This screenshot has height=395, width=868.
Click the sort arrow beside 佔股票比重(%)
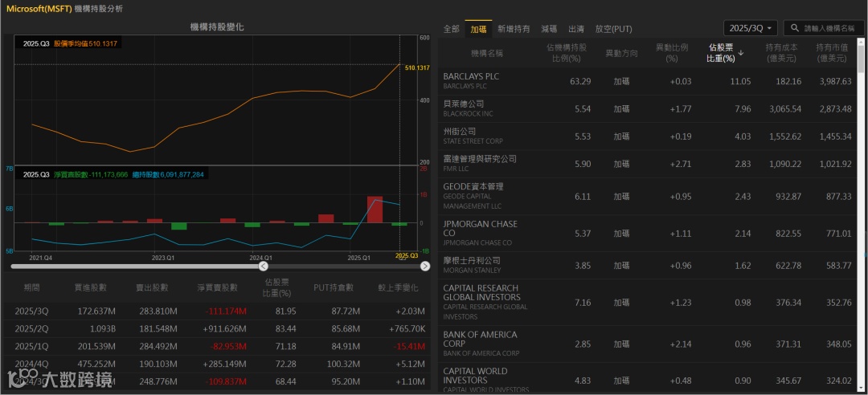pyautogui.click(x=741, y=53)
